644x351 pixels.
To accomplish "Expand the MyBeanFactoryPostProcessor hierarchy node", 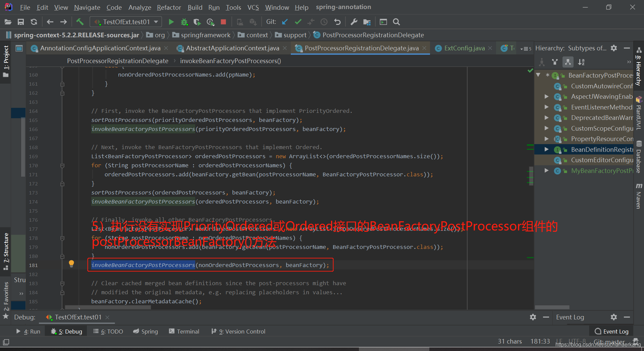I will [546, 171].
